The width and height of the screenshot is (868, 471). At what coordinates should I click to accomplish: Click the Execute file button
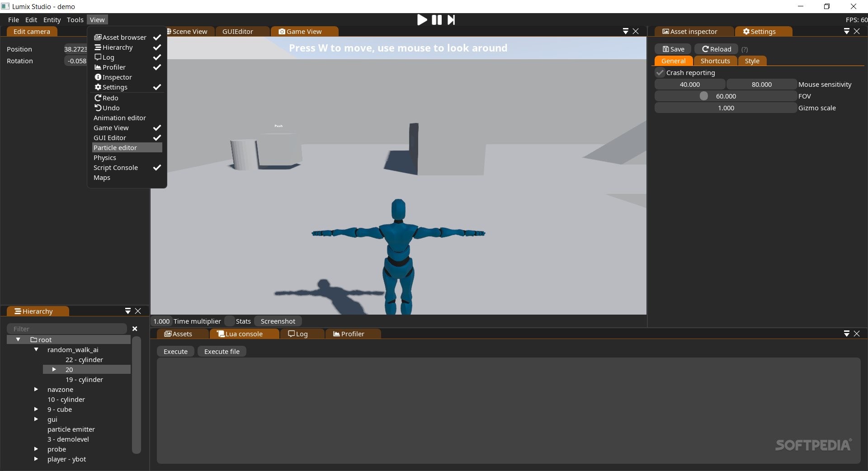222,352
